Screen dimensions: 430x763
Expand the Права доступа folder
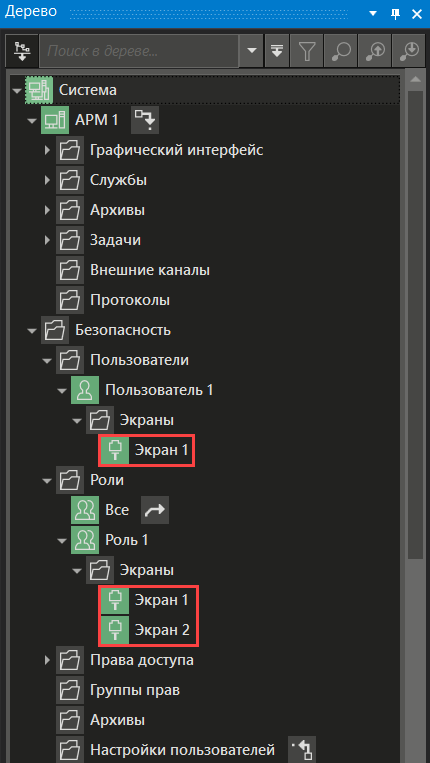point(47,660)
